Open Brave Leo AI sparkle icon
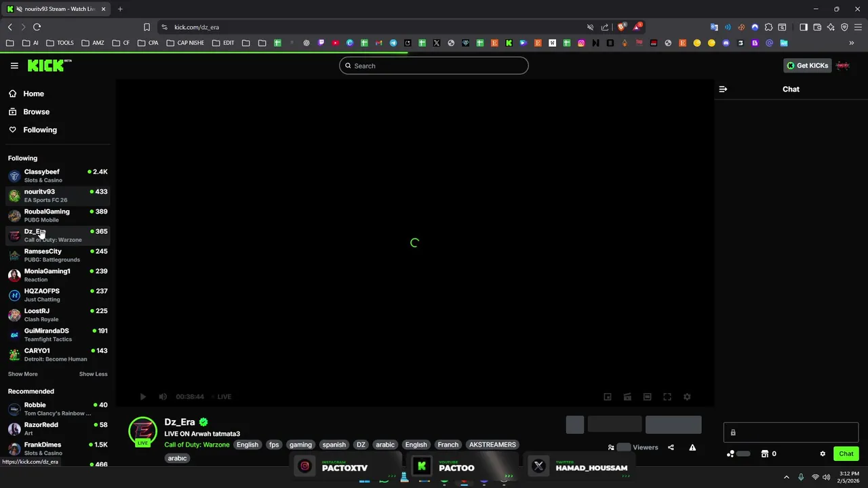868x488 pixels. [x=831, y=27]
